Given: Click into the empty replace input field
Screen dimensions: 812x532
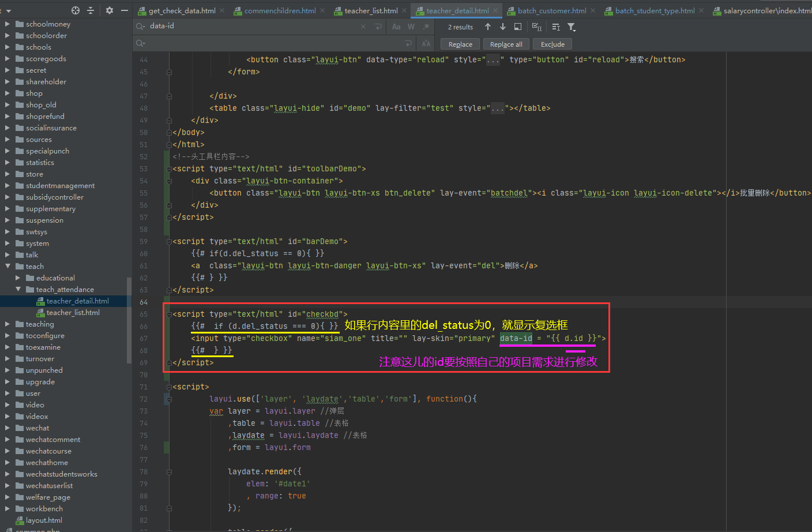Looking at the screenshot, I should coord(274,44).
